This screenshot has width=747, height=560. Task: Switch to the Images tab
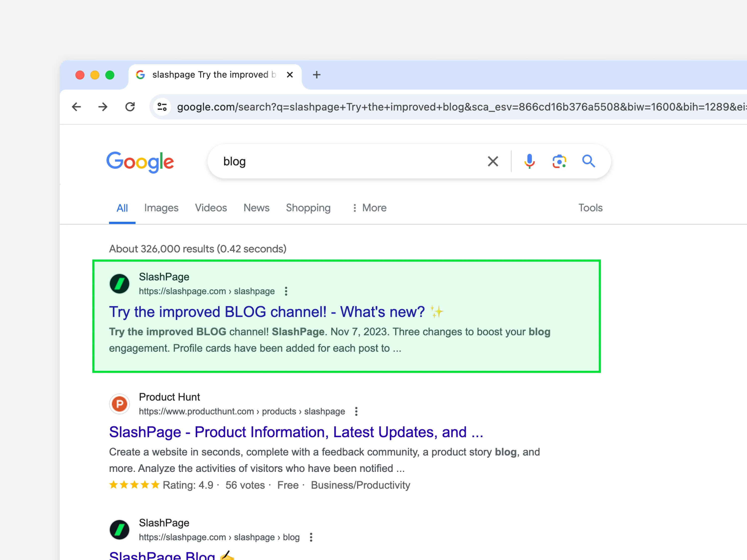[x=161, y=208]
